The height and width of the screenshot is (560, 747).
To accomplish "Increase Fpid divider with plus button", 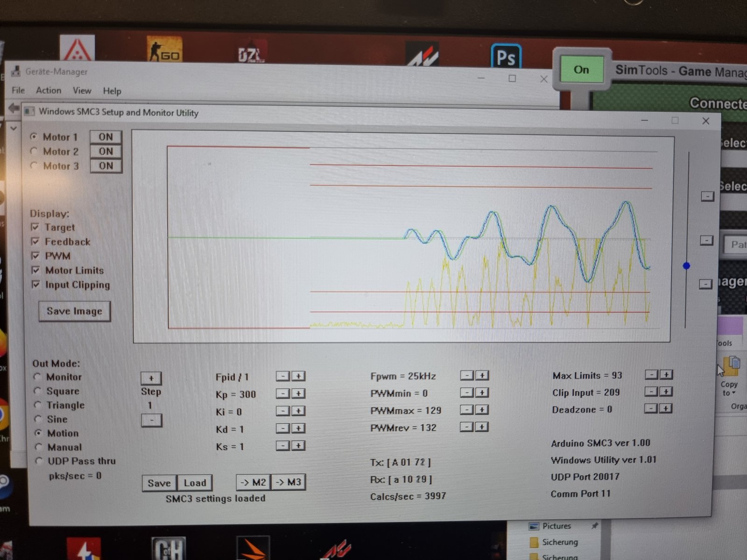I will coord(298,376).
